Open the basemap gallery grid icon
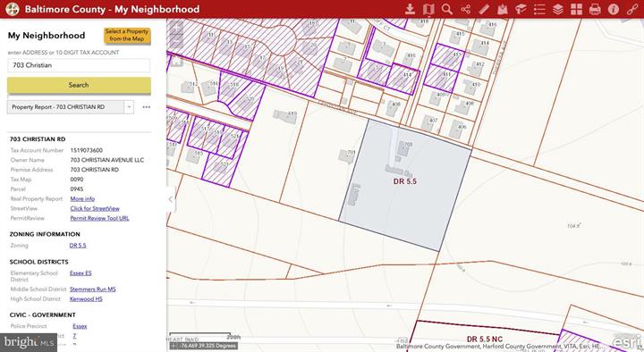The width and height of the screenshot is (644, 352). pyautogui.click(x=576, y=9)
